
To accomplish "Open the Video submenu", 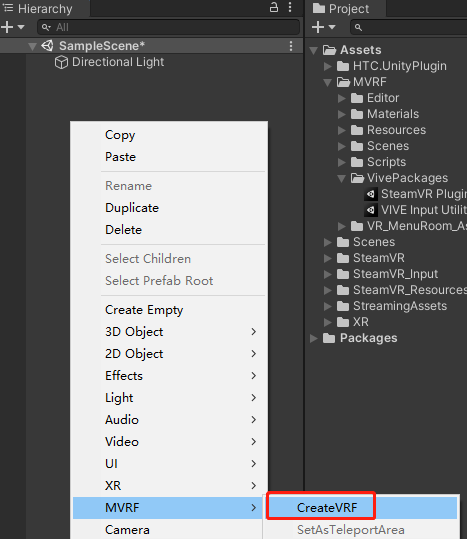I will pyautogui.click(x=169, y=442).
